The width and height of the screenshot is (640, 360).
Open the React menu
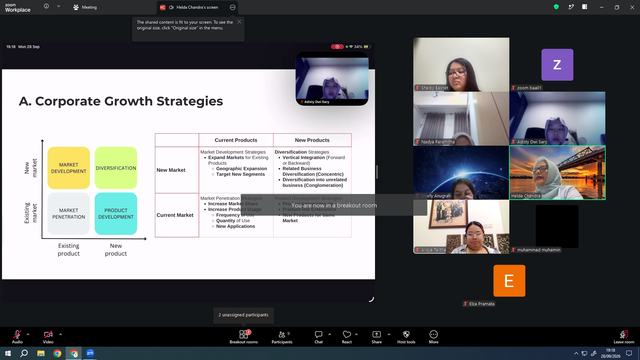tap(347, 337)
